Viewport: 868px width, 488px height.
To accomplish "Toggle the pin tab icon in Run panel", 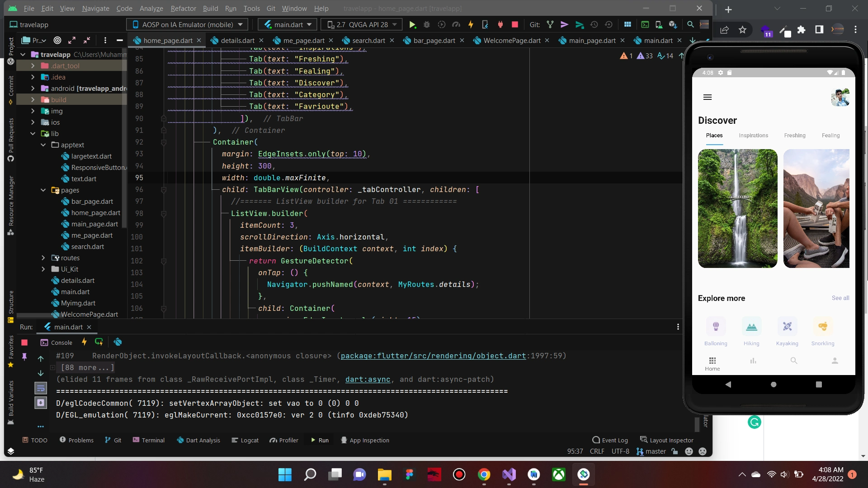I will tap(24, 357).
